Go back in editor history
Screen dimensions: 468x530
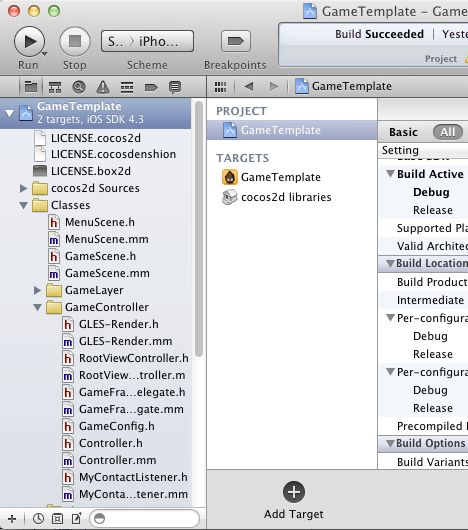click(x=249, y=87)
